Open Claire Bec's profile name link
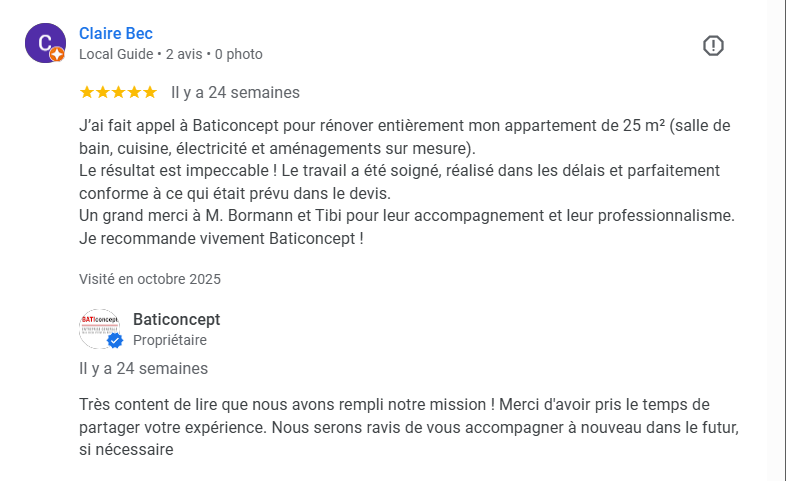The height and width of the screenshot is (481, 786). coord(116,34)
